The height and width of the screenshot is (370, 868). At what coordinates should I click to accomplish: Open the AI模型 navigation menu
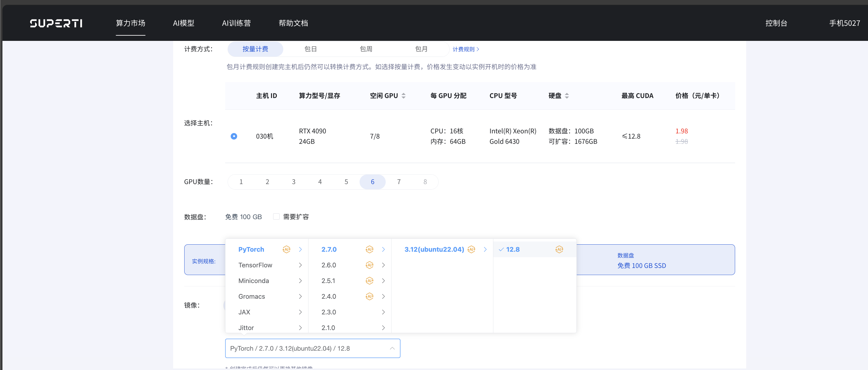[x=183, y=23]
